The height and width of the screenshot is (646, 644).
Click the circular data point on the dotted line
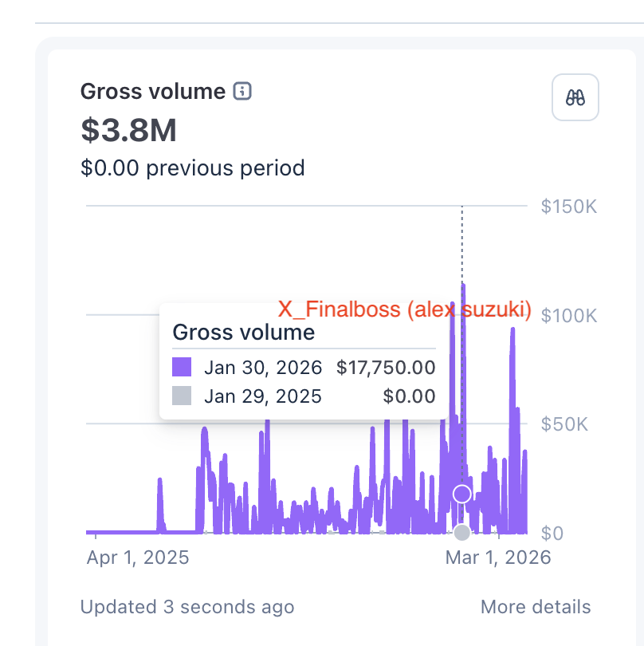(461, 492)
